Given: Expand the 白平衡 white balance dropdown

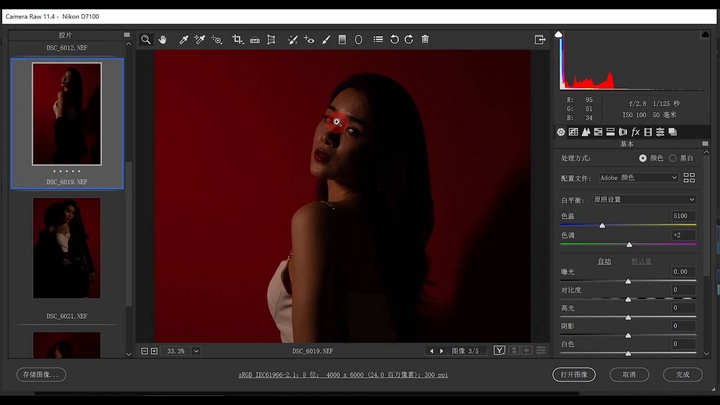Looking at the screenshot, I should coord(644,199).
